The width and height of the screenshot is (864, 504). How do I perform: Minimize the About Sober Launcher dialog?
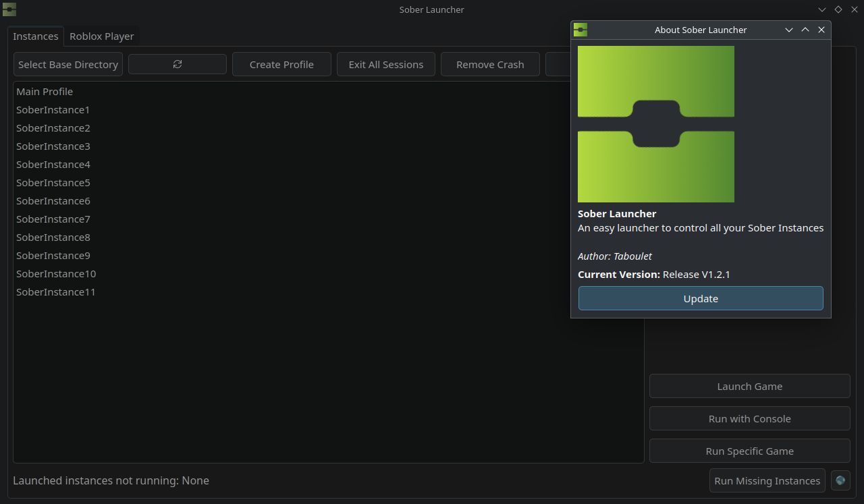coord(788,30)
